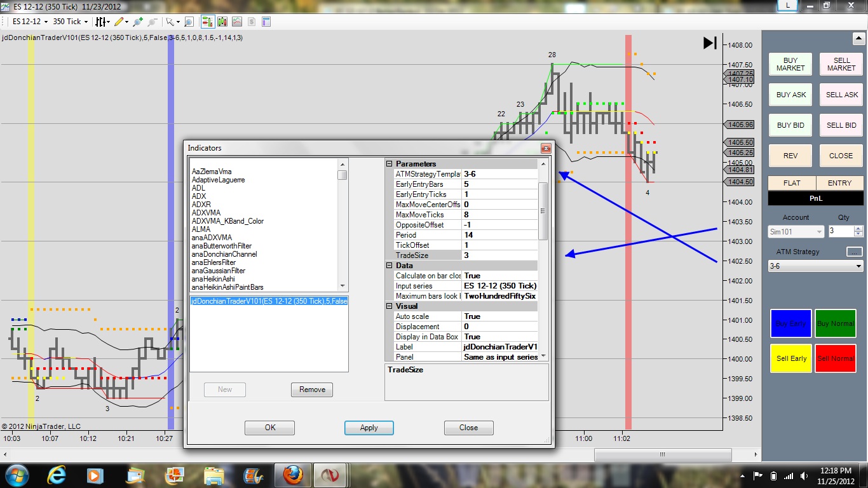Collapse the Parameters property section
868x488 pixels.
[x=390, y=164]
